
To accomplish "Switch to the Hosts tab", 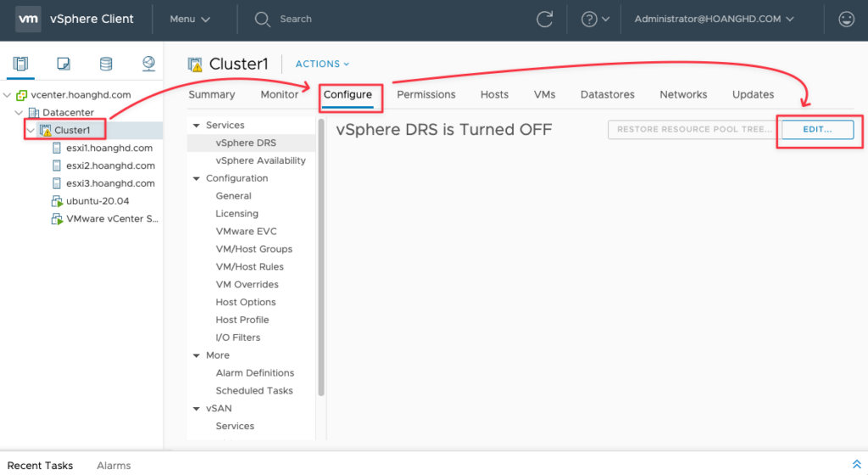I will pos(494,95).
